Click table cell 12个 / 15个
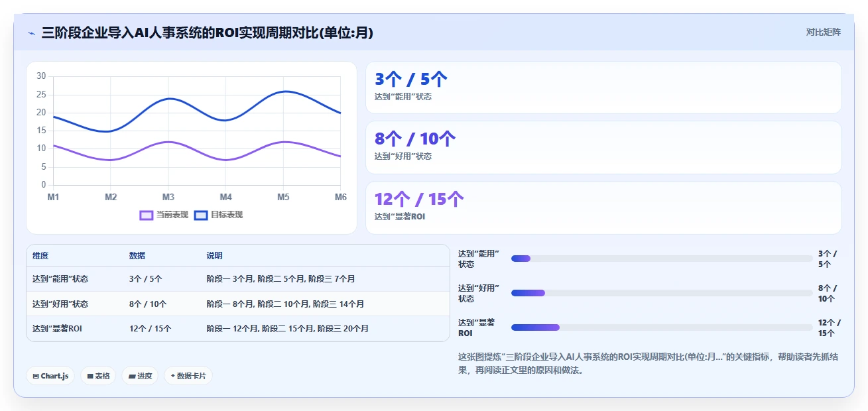Screen dimensions: 868x411 pyautogui.click(x=151, y=328)
